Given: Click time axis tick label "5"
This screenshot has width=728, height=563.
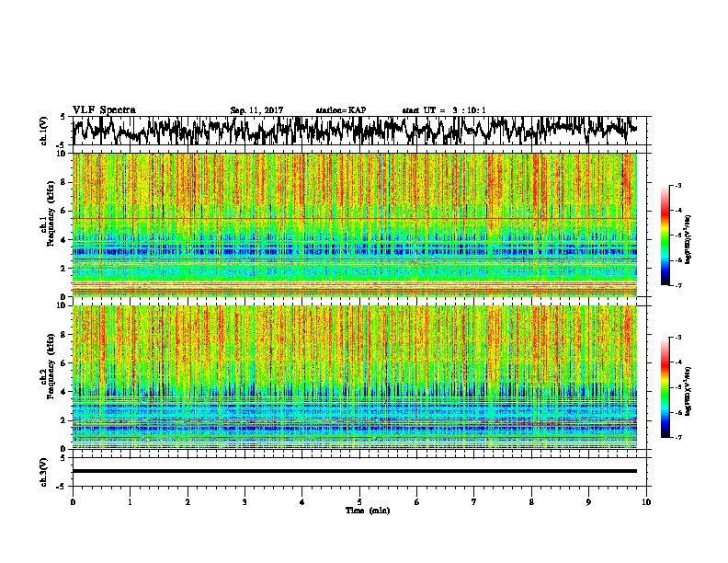Looking at the screenshot, I should pyautogui.click(x=359, y=502).
